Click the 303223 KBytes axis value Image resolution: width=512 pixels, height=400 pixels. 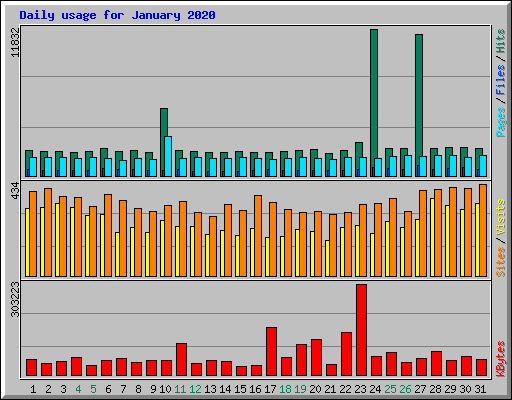pyautogui.click(x=15, y=299)
